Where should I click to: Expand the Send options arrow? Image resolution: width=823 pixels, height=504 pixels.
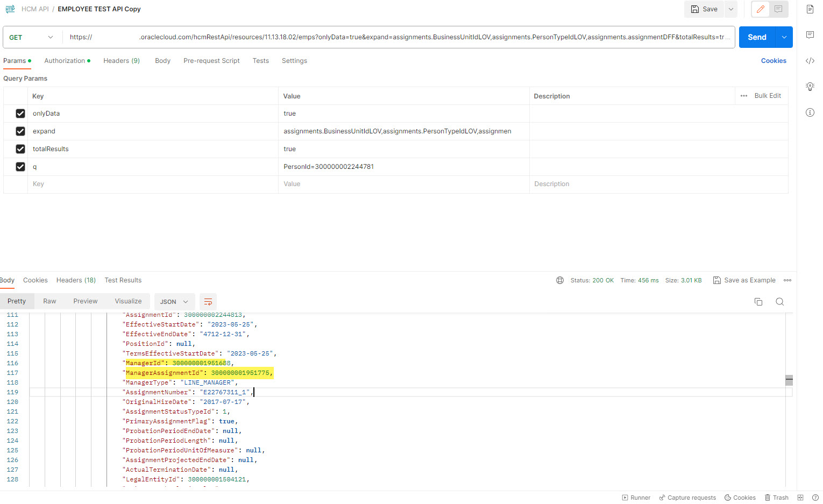784,37
